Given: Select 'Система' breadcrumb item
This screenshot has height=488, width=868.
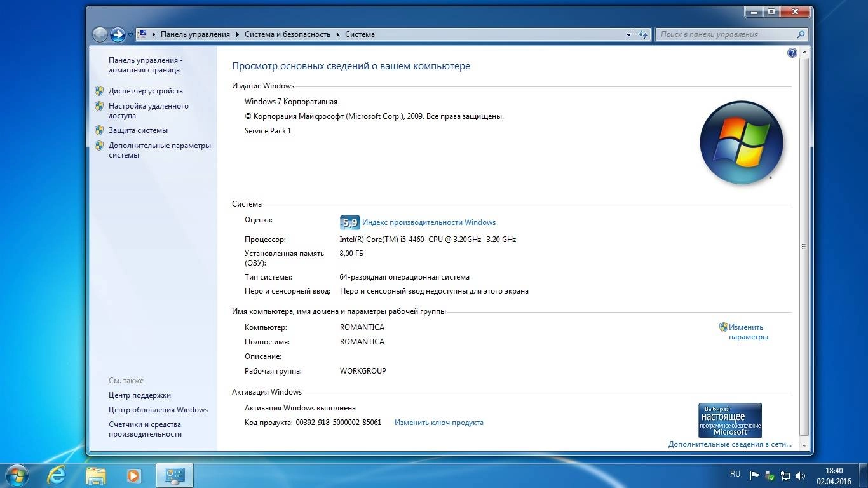Looking at the screenshot, I should 360,34.
